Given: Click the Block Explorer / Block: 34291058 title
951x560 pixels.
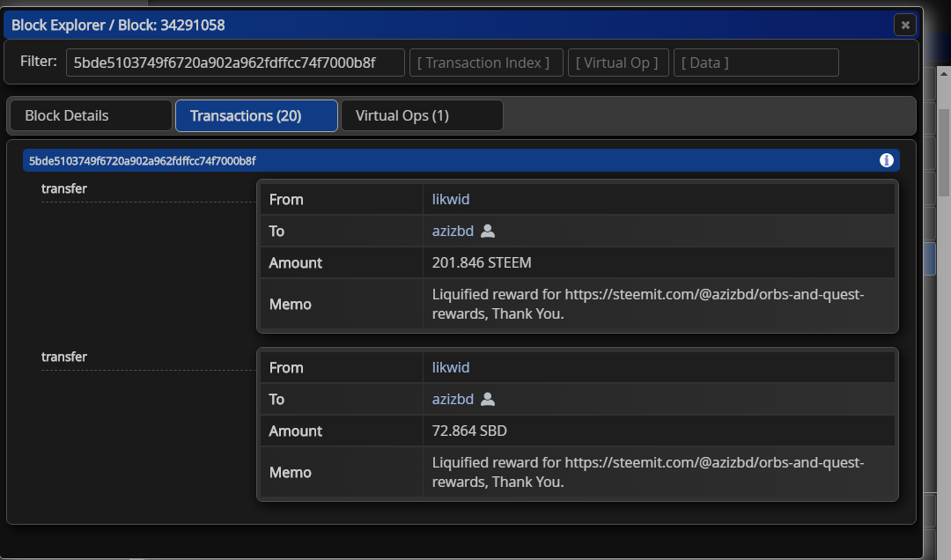Looking at the screenshot, I should [118, 25].
